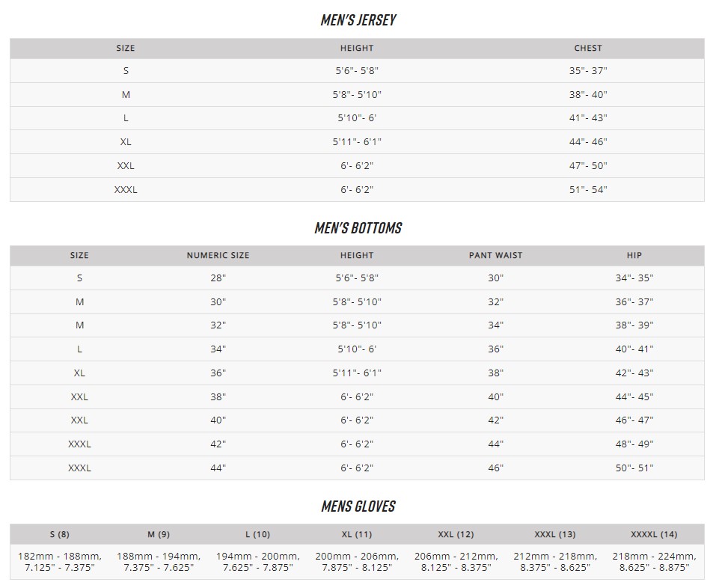The height and width of the screenshot is (588, 713).
Task: Click the Men's Jersey table title
Action: tap(358, 20)
